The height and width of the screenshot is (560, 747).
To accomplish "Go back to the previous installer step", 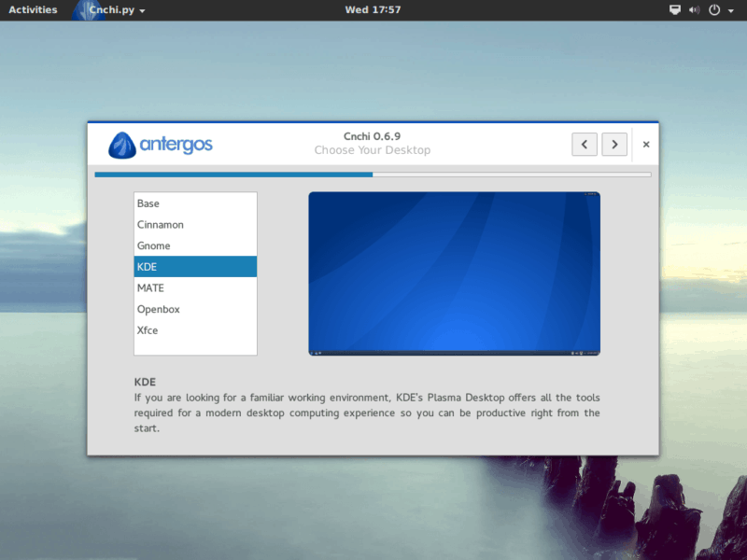I will [585, 144].
